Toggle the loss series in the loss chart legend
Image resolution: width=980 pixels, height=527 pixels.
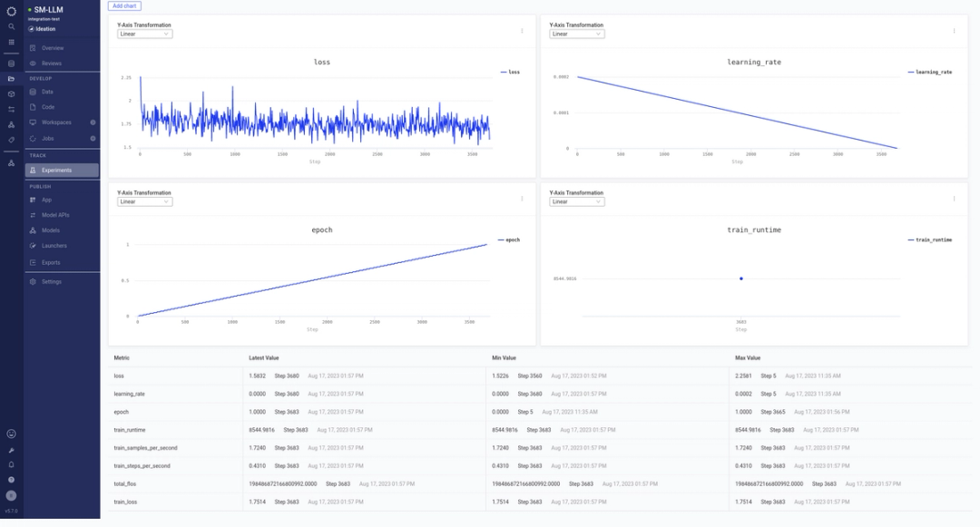pos(508,72)
